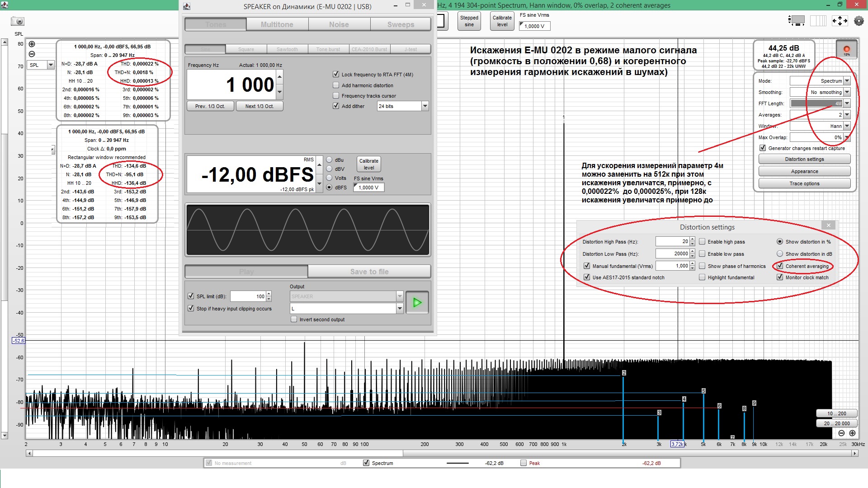
Task: Click the four-arrow move graph icon
Action: pyautogui.click(x=840, y=21)
